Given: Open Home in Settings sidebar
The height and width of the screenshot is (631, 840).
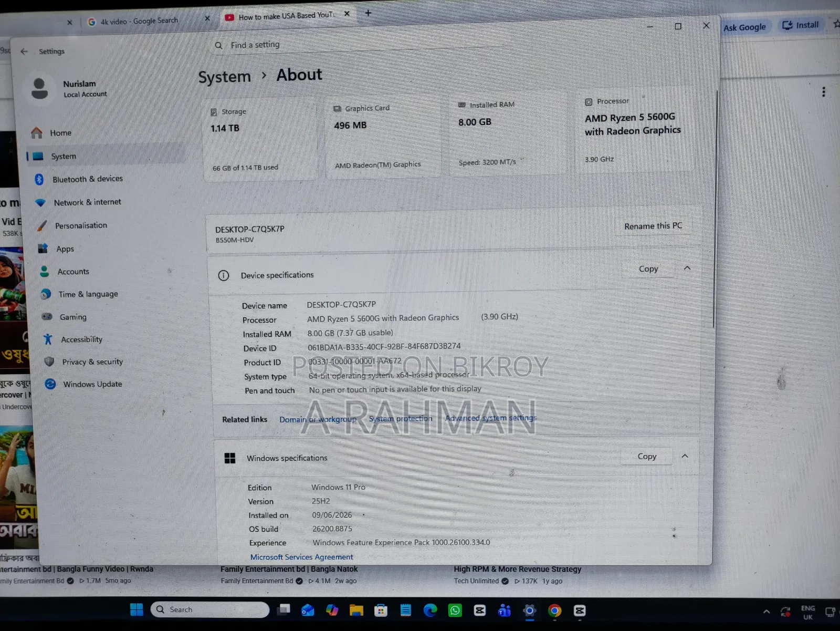Looking at the screenshot, I should tap(60, 133).
